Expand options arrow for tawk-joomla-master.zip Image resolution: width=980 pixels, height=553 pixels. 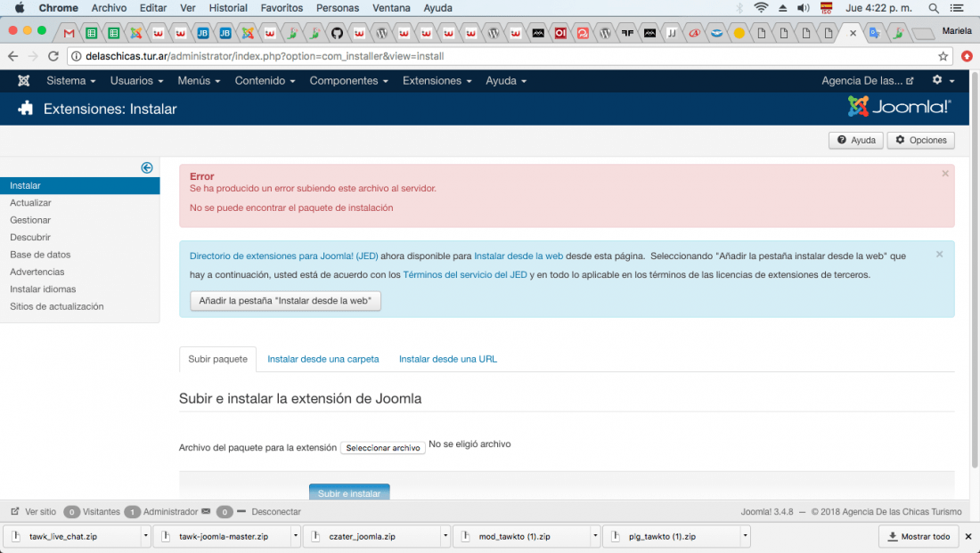pos(296,536)
